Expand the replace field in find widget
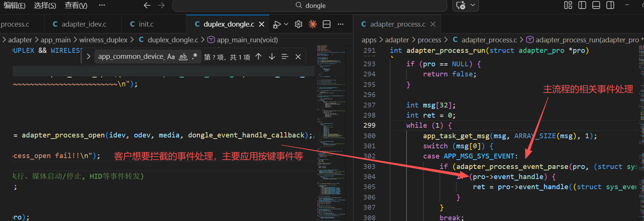The image size is (644, 221). coord(89,57)
